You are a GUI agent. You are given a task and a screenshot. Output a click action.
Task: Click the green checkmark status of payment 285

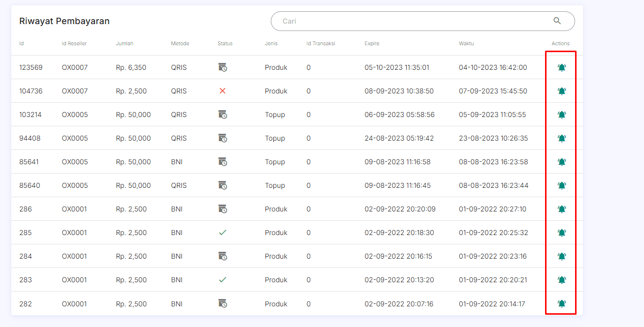(223, 233)
